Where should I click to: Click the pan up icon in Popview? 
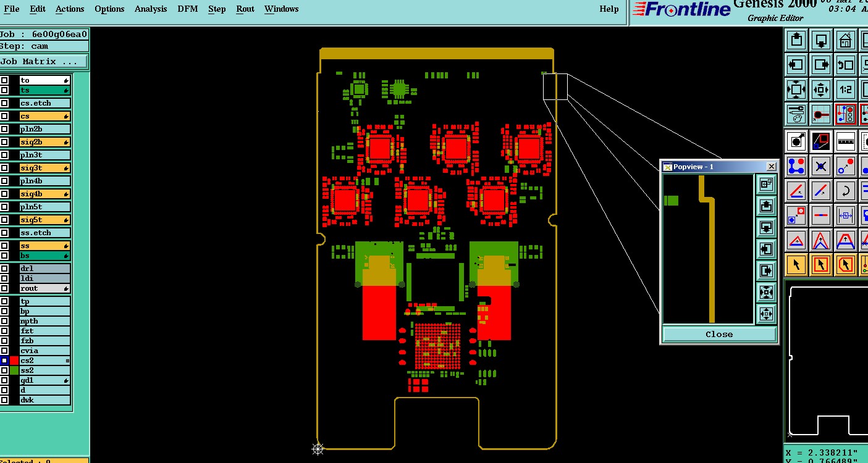tap(766, 206)
